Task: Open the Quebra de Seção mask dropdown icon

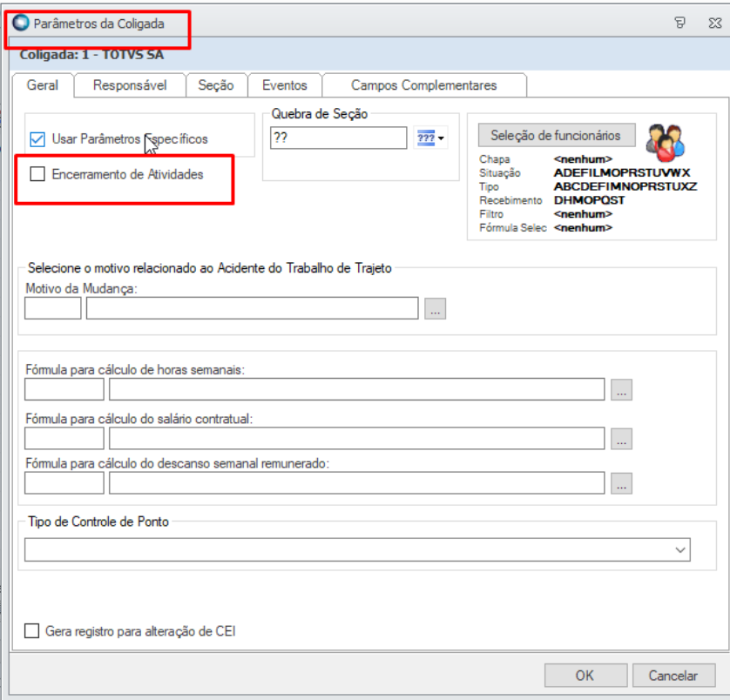Action: (430, 138)
